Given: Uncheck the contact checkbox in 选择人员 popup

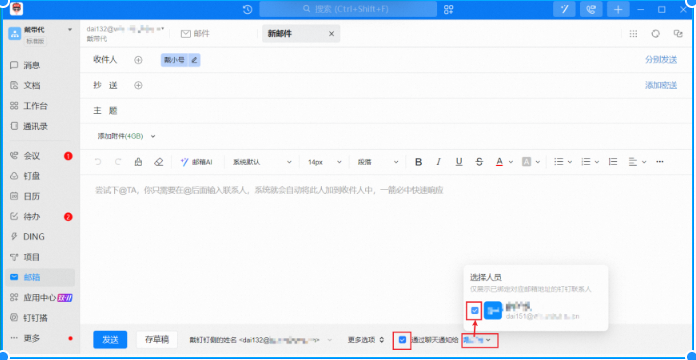Looking at the screenshot, I should [475, 310].
